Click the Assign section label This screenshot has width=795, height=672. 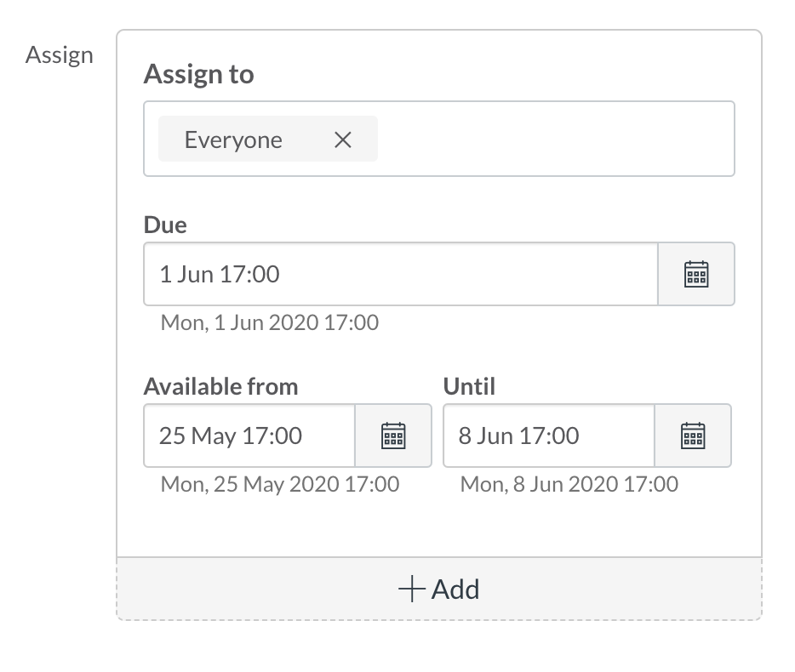pyautogui.click(x=59, y=55)
